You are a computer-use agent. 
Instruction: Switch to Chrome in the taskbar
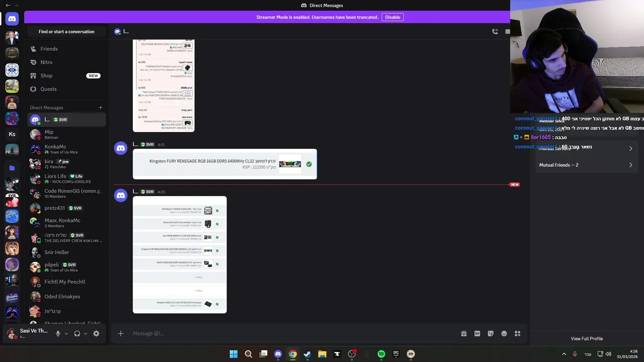293,354
